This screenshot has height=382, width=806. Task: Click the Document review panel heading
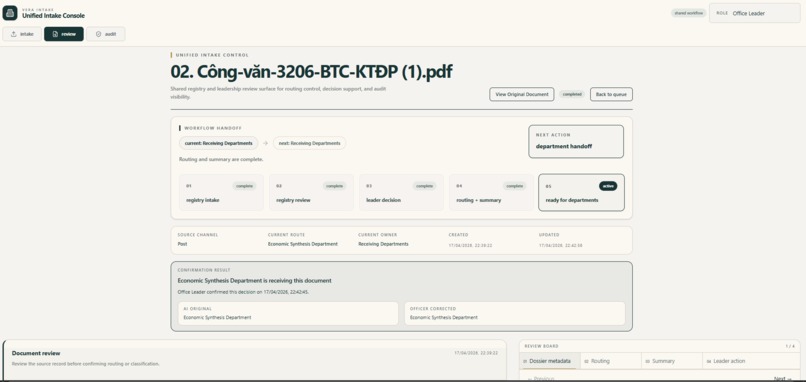36,353
